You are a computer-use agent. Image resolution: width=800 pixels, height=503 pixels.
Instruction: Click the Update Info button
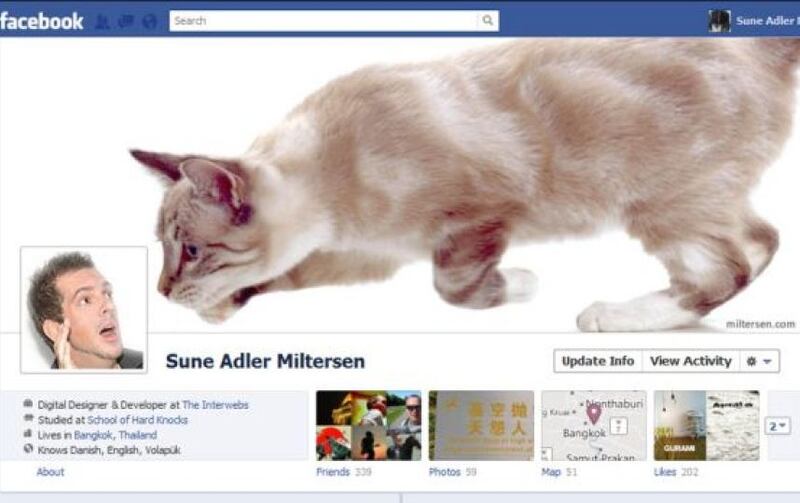tap(598, 361)
